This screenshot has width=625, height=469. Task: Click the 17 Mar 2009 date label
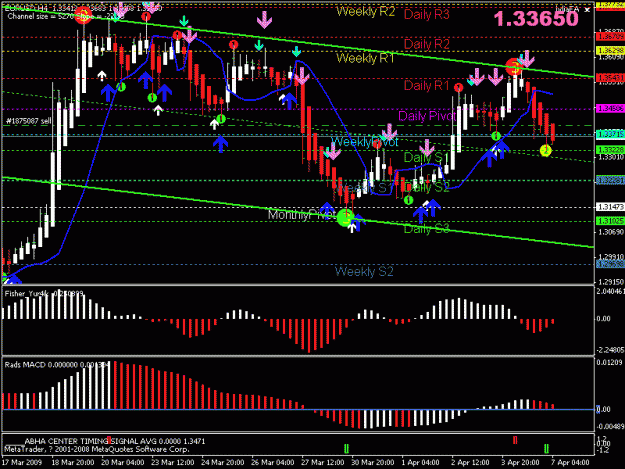click(x=22, y=463)
